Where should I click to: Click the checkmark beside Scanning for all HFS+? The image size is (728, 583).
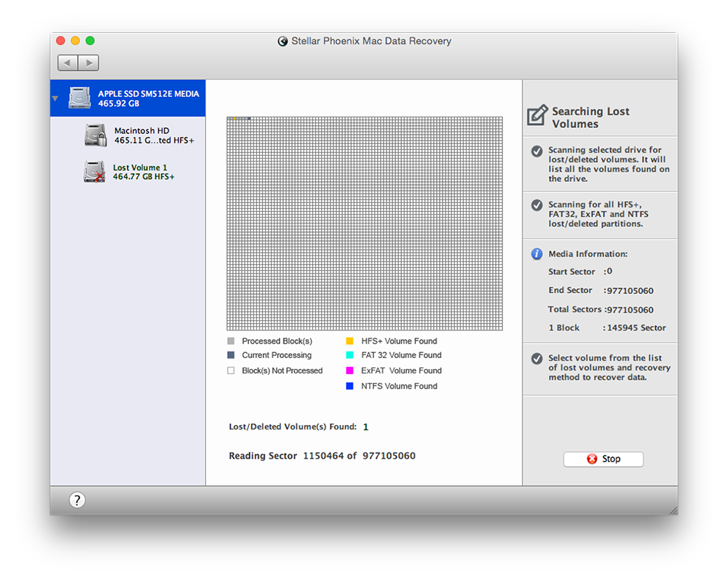tap(537, 205)
